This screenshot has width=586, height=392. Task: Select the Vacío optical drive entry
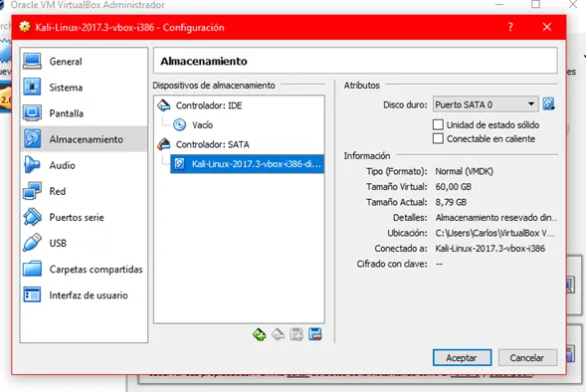[x=239, y=124]
